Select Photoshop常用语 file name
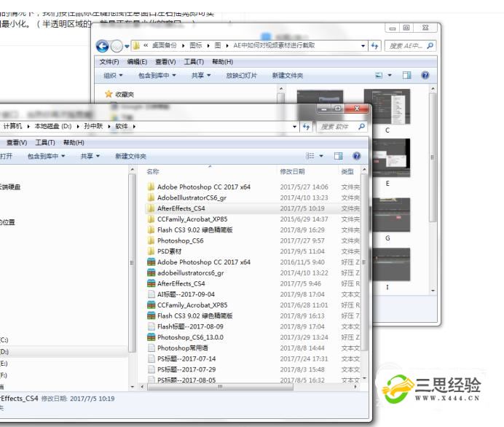This screenshot has width=504, height=427. (182, 348)
